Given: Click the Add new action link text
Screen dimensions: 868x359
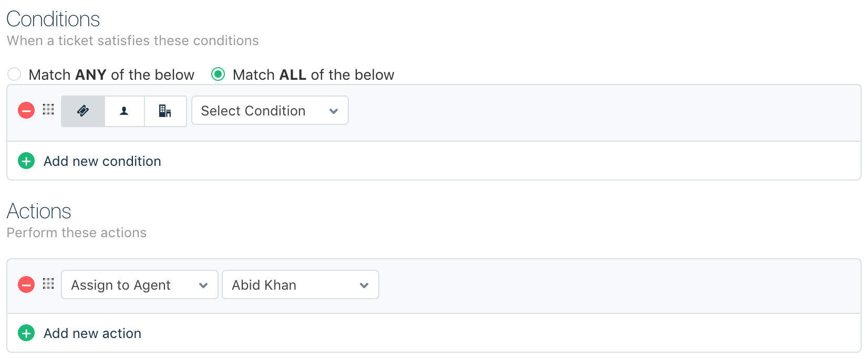Looking at the screenshot, I should coord(92,333).
